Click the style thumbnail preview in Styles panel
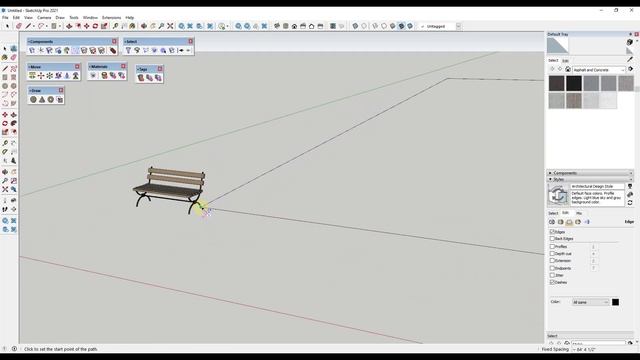The height and width of the screenshot is (360, 640). pyautogui.click(x=558, y=195)
